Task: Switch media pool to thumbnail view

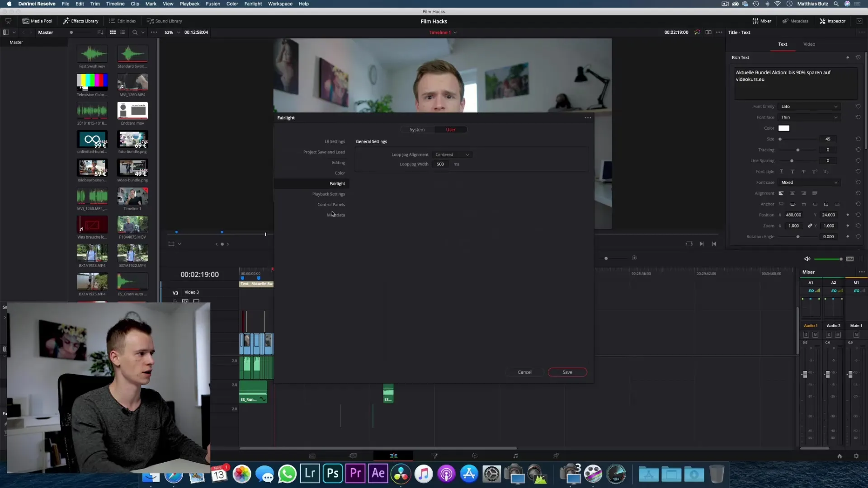Action: (x=113, y=33)
